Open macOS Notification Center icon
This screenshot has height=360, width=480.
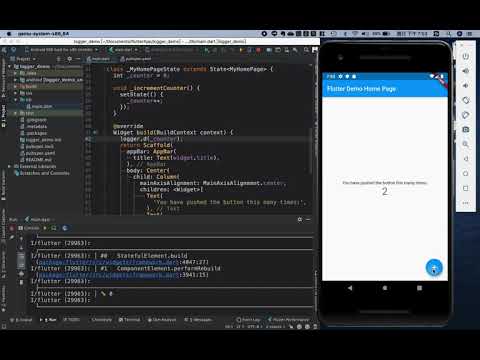(x=470, y=34)
